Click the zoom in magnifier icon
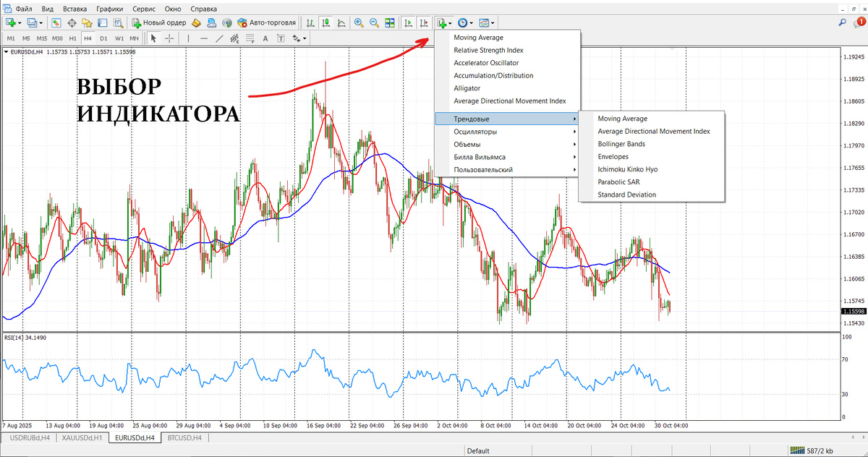Image resolution: width=868 pixels, height=457 pixels. 359,22
